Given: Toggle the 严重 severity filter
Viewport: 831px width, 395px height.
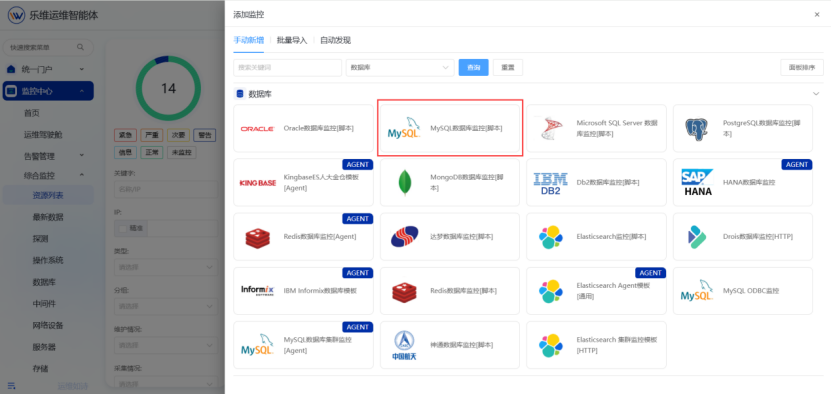Looking at the screenshot, I should click(x=152, y=135).
